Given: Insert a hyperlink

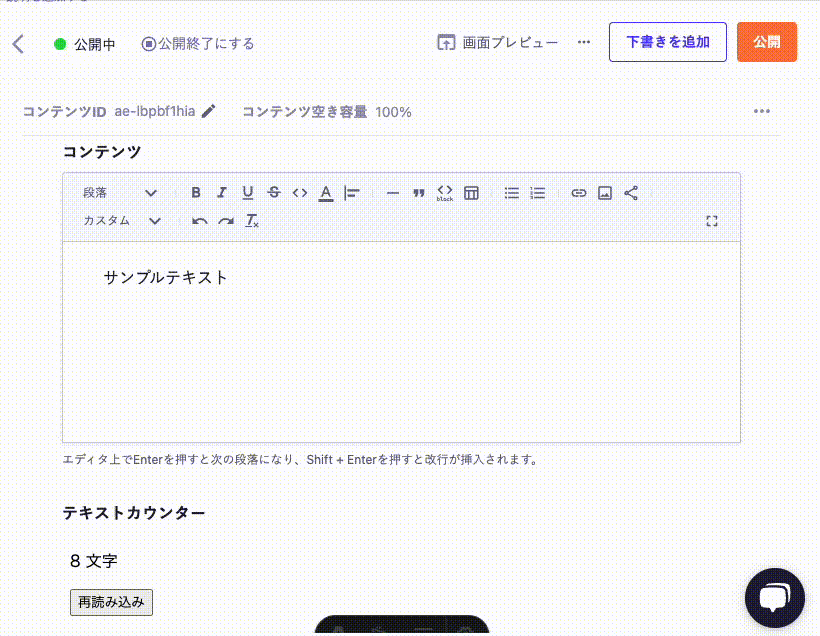Looking at the screenshot, I should point(579,193).
